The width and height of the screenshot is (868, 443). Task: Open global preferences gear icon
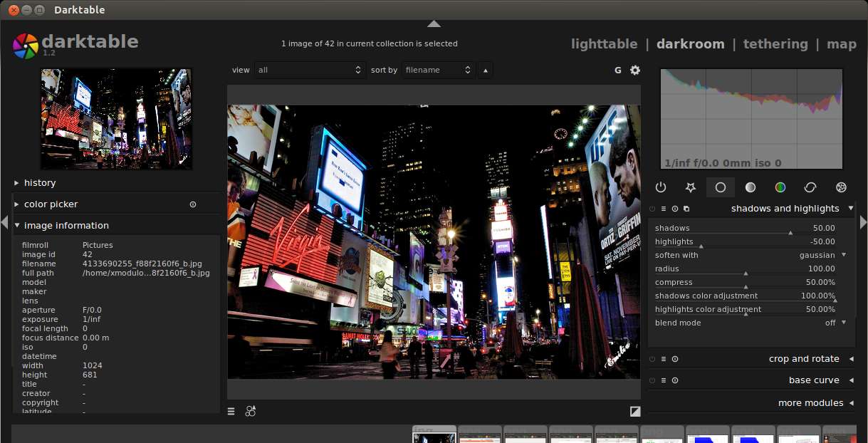[635, 70]
